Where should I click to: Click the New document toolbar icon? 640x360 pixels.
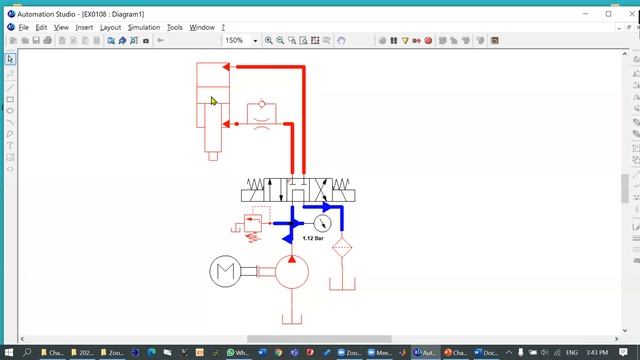(x=13, y=40)
